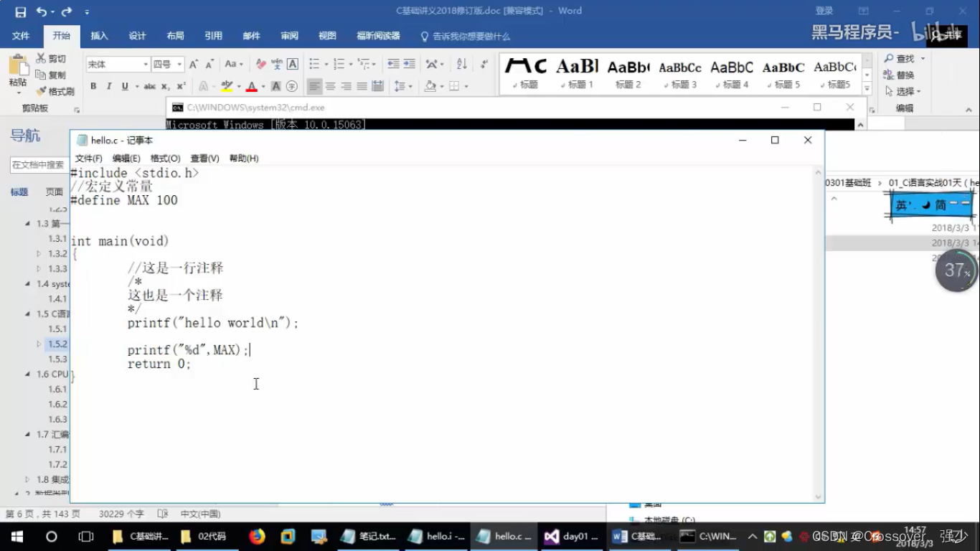Click navigation 页面 tab
Screen dimensions: 980x551
[x=55, y=192]
